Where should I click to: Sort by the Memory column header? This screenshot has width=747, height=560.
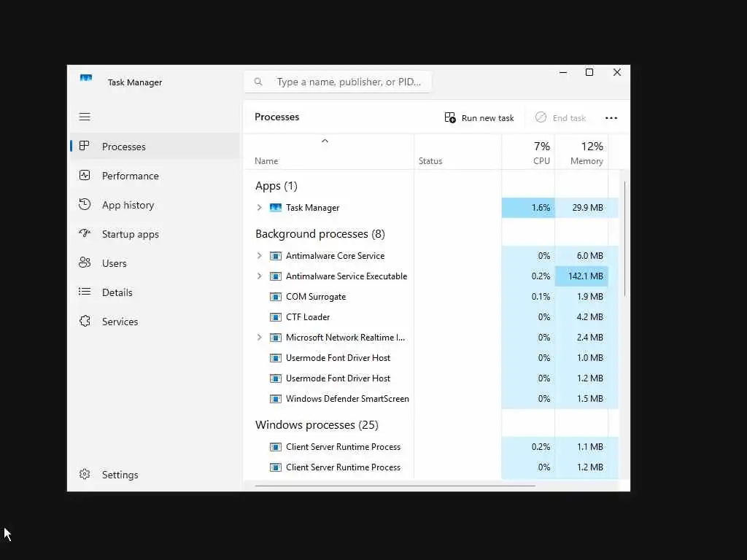tap(581, 152)
